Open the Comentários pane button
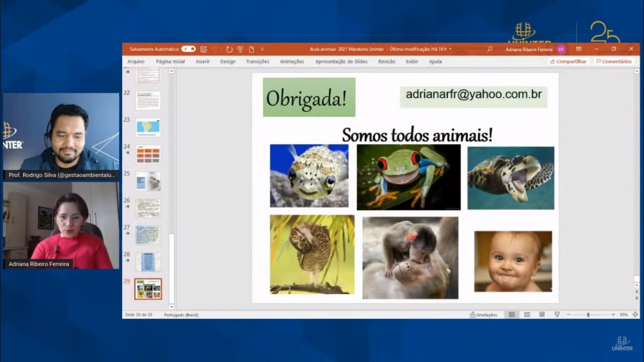 click(x=613, y=61)
